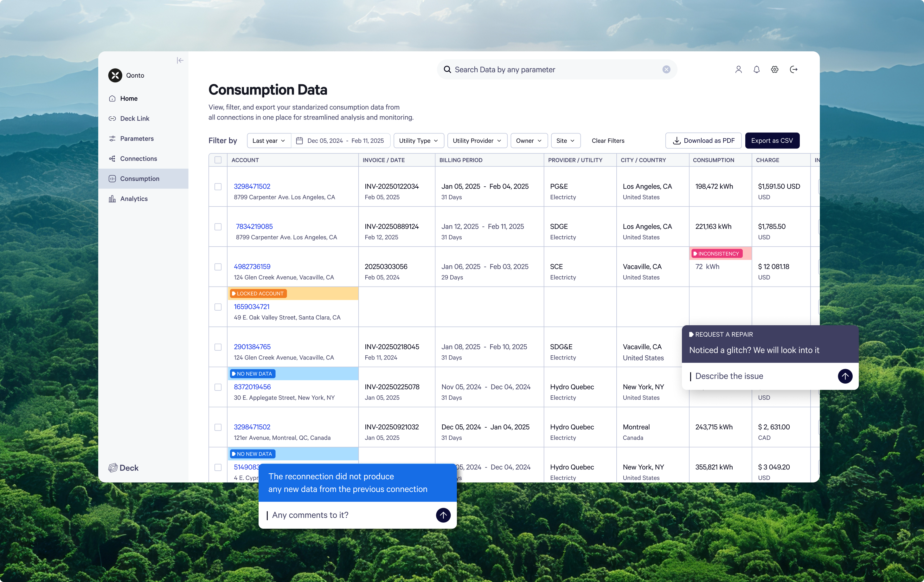Screen dimensions: 924x582
Task: Clear the search field with the X icon
Action: click(666, 69)
